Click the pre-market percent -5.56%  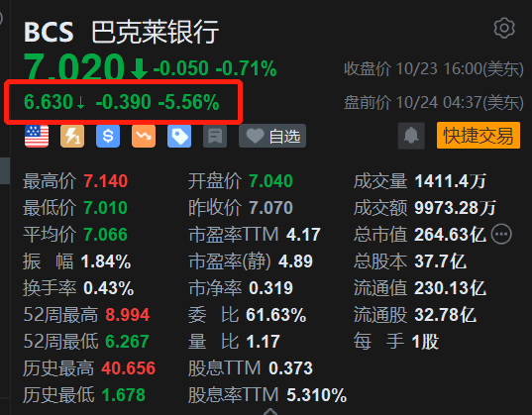coord(189,101)
